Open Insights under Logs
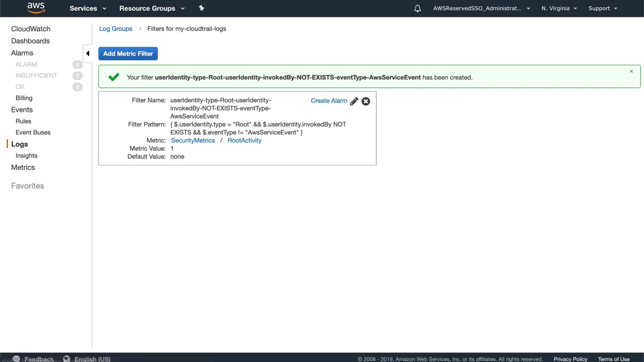Screen dimensions: 644x362 click(x=26, y=156)
